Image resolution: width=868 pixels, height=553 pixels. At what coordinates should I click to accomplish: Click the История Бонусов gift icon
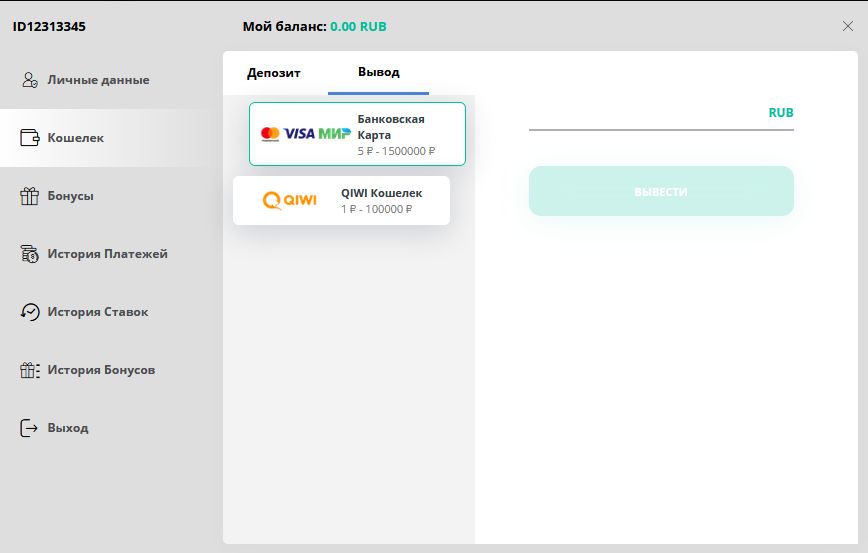(30, 370)
